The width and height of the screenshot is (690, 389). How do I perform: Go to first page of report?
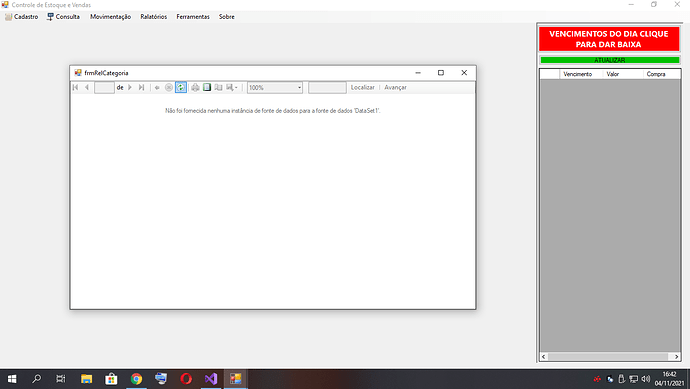click(x=76, y=87)
